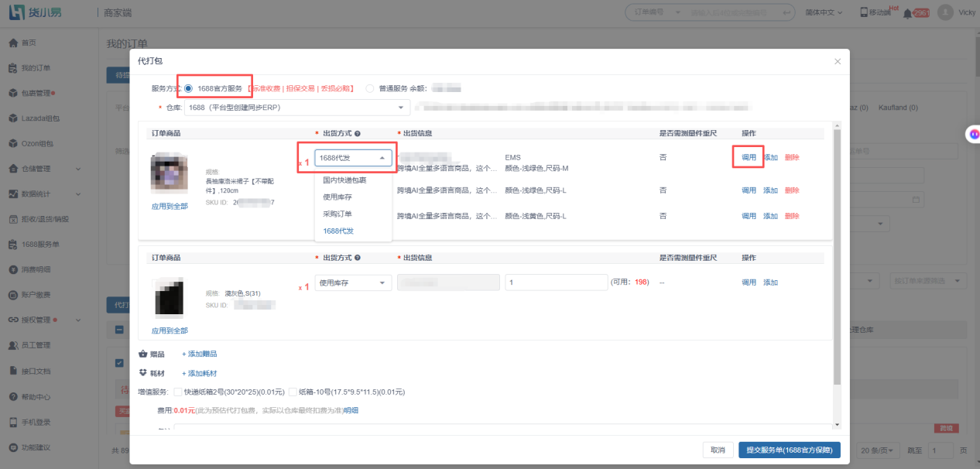Click the 取消 button
Image resolution: width=980 pixels, height=469 pixels.
pyautogui.click(x=718, y=450)
